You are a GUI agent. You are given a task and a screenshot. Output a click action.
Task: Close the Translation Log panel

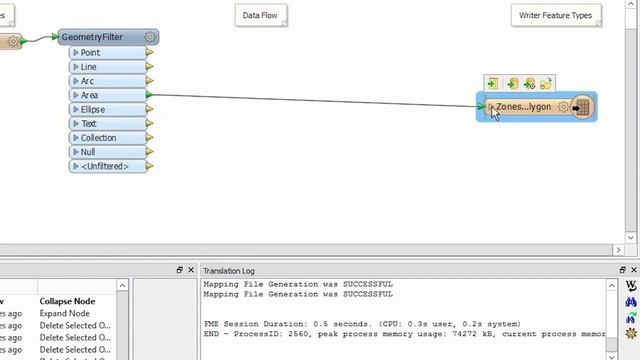(x=634, y=270)
